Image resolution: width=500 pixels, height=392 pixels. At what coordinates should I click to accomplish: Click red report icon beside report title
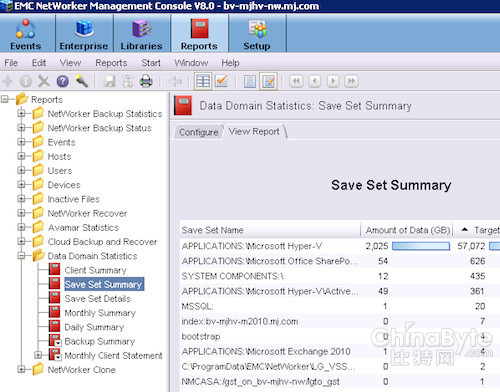pos(183,105)
